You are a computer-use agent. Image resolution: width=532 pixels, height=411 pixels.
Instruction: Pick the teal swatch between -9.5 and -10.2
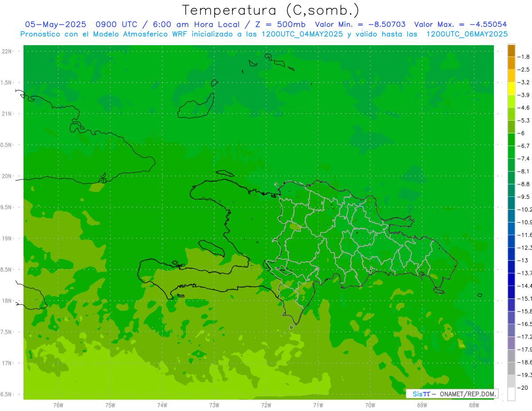tap(511, 203)
